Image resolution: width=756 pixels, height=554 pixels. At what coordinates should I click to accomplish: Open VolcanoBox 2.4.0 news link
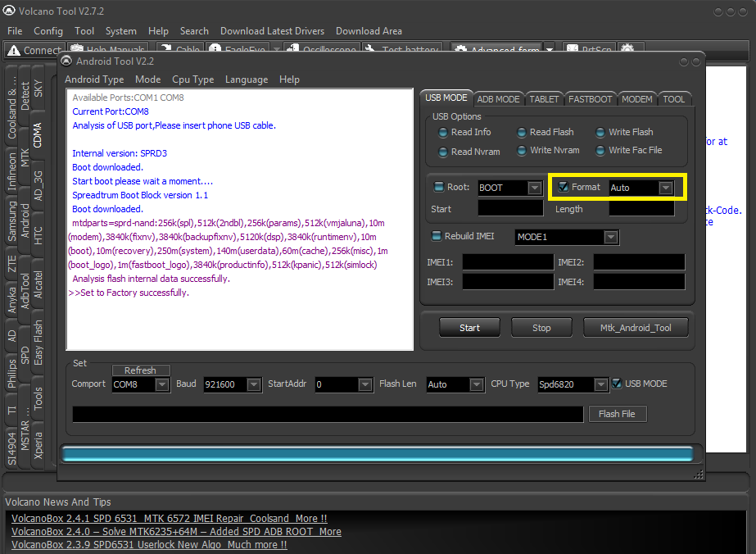(176, 531)
